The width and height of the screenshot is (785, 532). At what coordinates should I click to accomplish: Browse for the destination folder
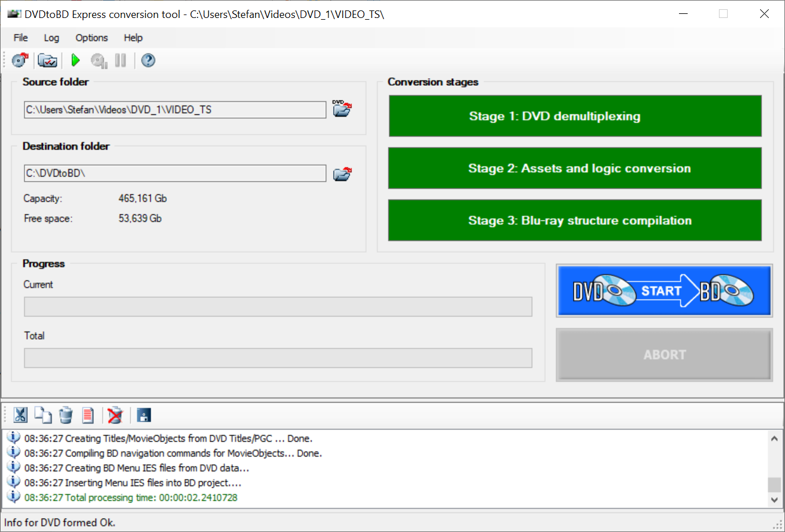[342, 174]
